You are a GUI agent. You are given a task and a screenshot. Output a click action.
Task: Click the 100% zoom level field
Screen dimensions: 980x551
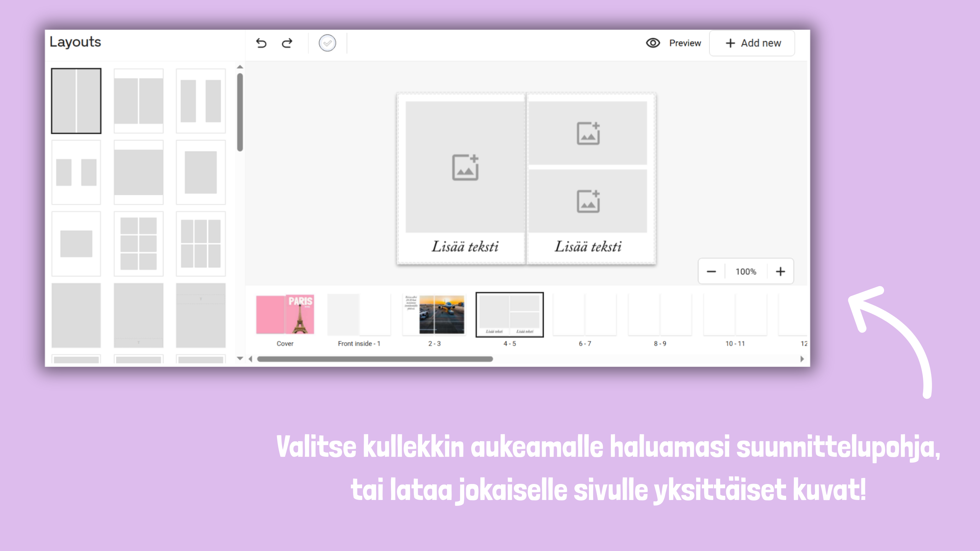click(x=746, y=271)
